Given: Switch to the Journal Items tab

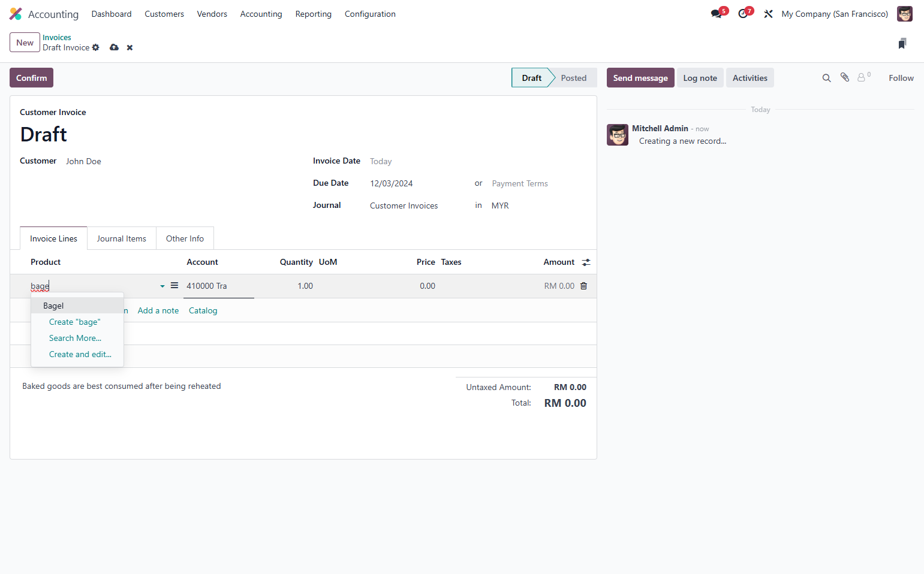Looking at the screenshot, I should coord(122,238).
